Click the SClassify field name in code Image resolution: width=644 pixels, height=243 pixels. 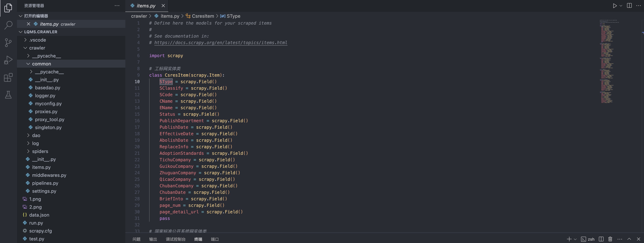(x=171, y=88)
